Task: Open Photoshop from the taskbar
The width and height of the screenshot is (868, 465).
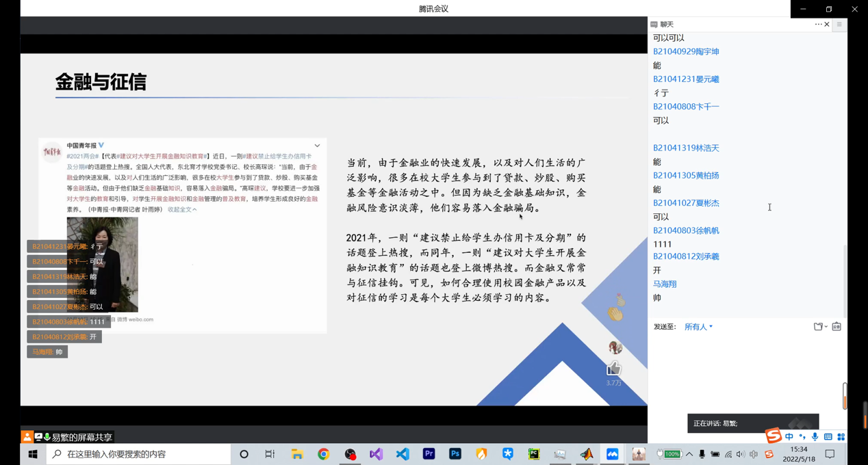Action: click(x=455, y=454)
